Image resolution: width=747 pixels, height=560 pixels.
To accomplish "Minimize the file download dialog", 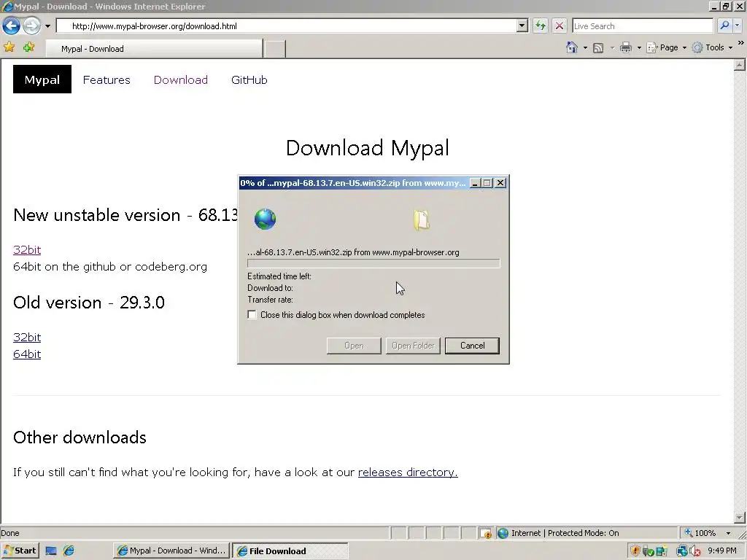I will (x=475, y=183).
